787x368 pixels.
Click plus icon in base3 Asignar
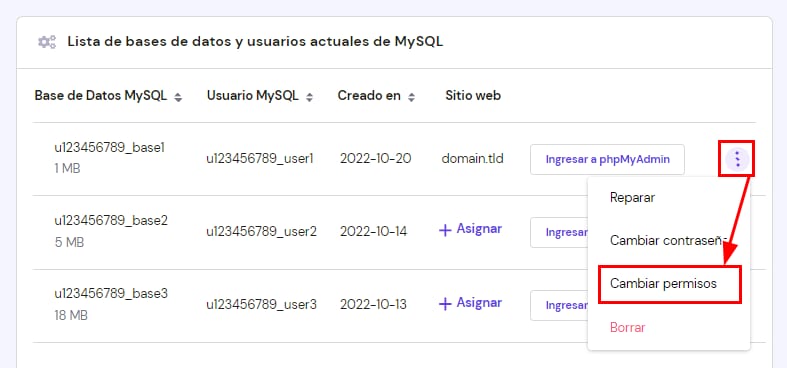[x=445, y=304]
